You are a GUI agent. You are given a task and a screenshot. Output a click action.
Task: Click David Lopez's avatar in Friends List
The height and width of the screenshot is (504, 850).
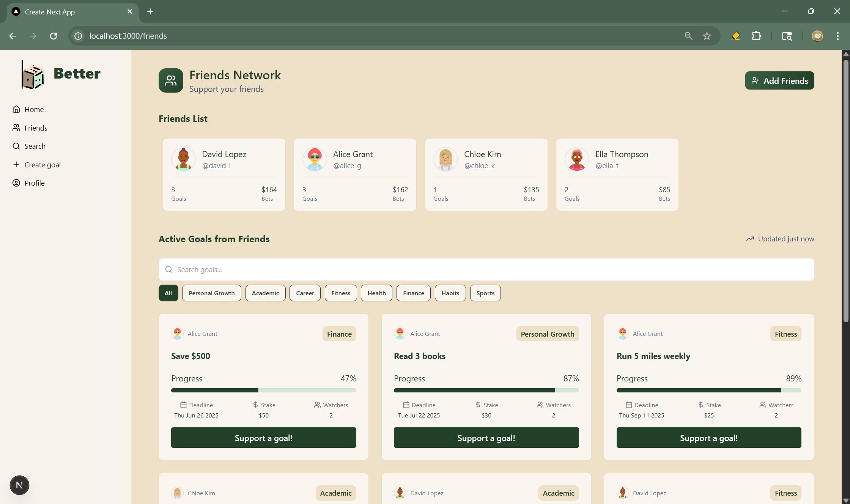click(183, 159)
